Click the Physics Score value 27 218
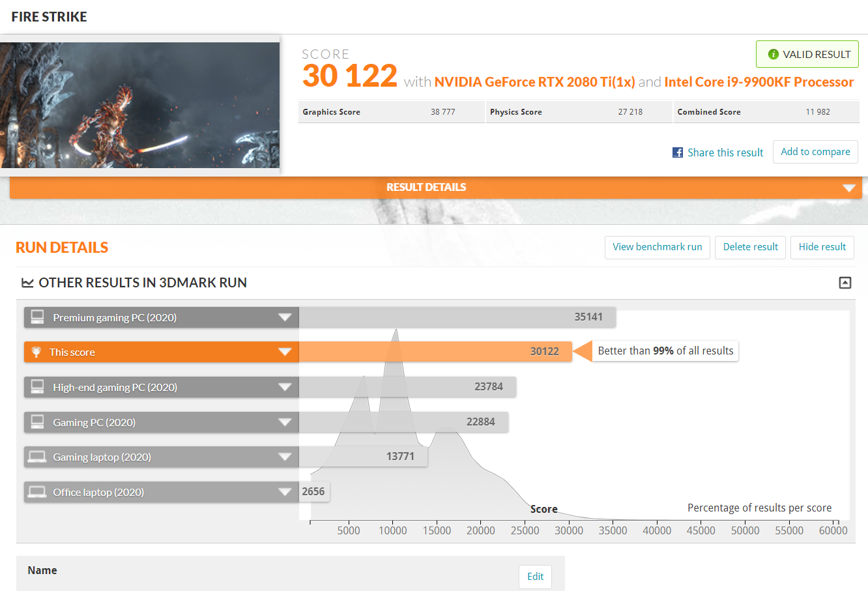The height and width of the screenshot is (591, 868). pos(630,112)
